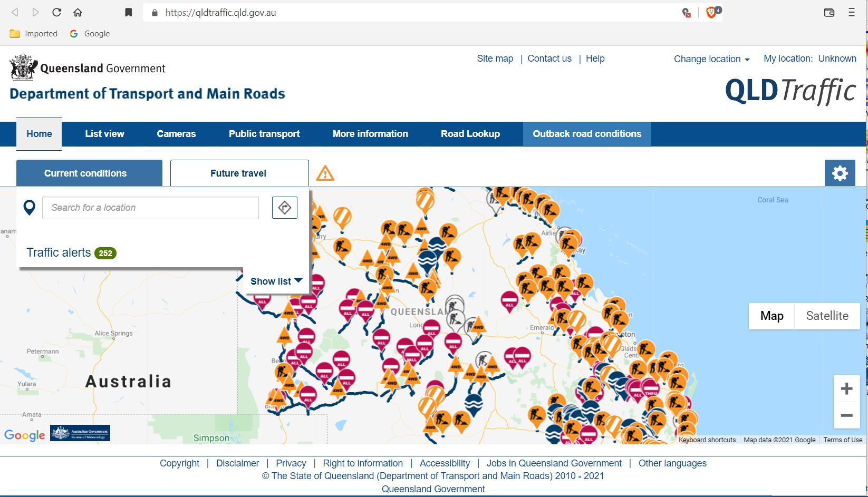868x497 pixels.
Task: Click the Search for a location field
Action: [x=150, y=208]
